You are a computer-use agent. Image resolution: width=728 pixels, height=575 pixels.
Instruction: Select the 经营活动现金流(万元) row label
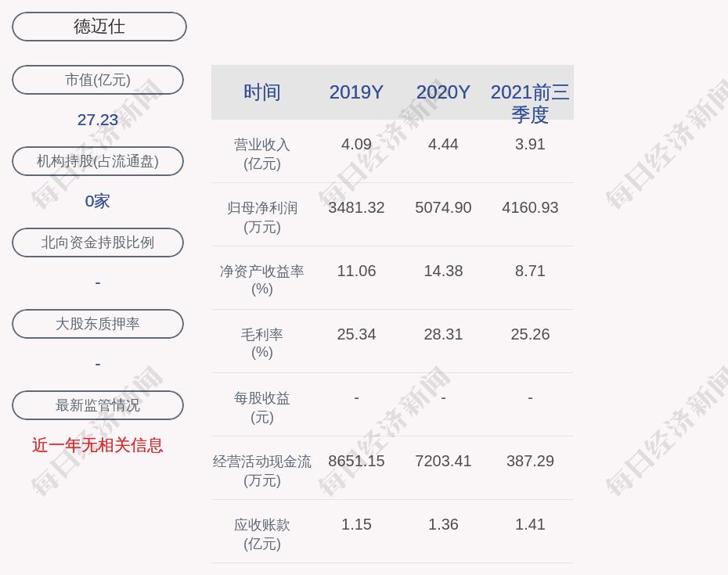[x=261, y=471]
